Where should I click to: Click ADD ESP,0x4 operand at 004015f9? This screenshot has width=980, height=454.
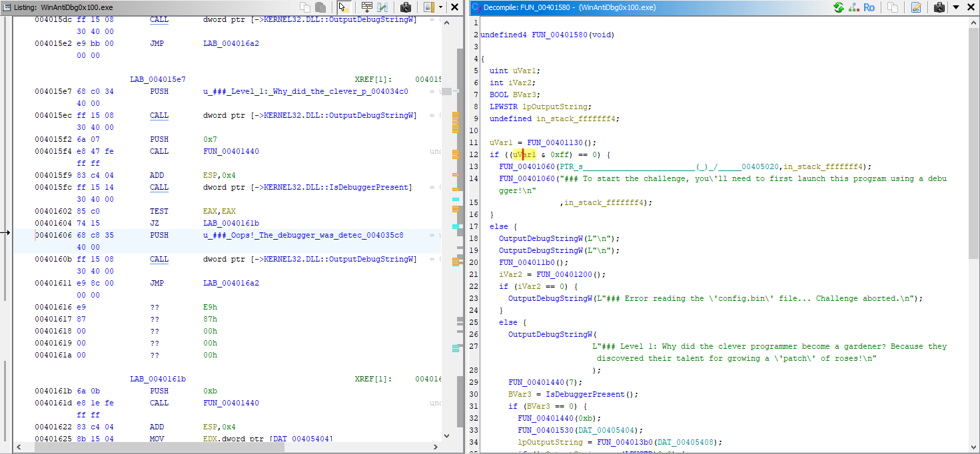(222, 175)
